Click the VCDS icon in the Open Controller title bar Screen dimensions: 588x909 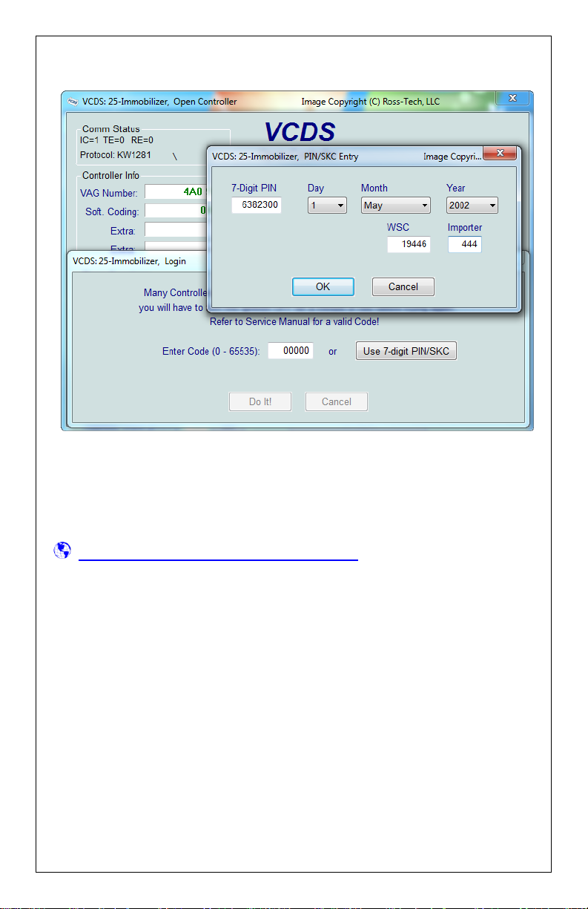[72, 101]
